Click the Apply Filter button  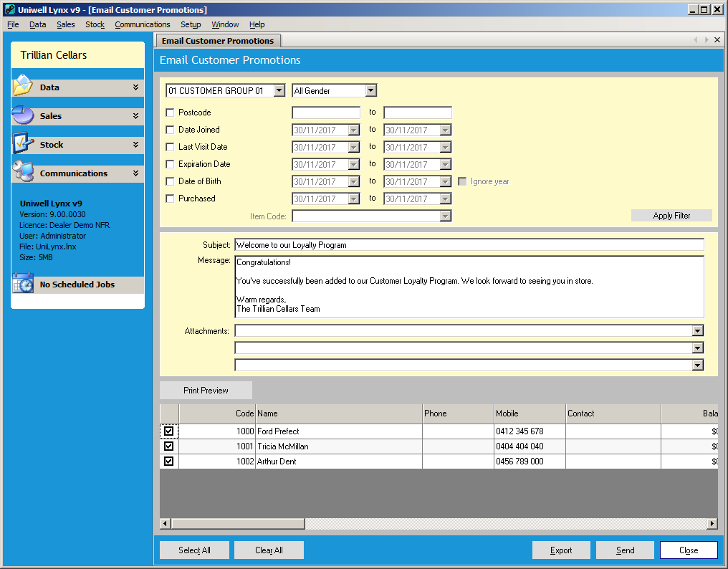tap(671, 216)
